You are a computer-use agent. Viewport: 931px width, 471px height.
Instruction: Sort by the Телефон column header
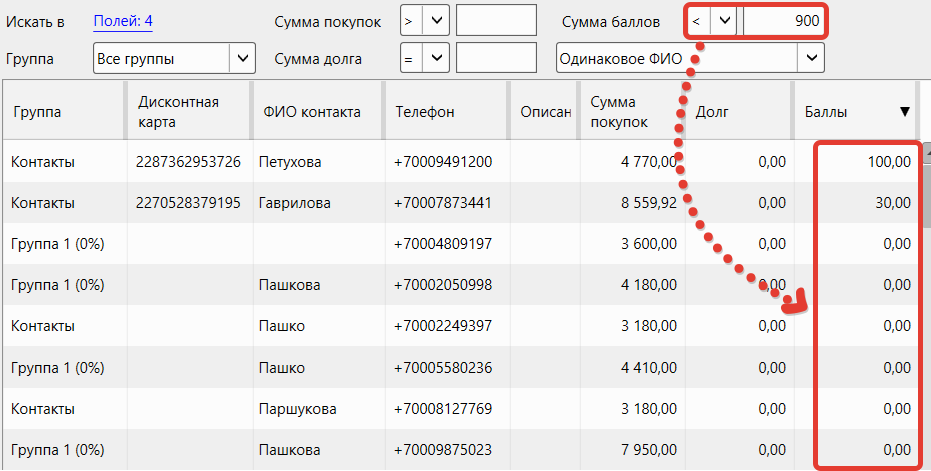448,112
